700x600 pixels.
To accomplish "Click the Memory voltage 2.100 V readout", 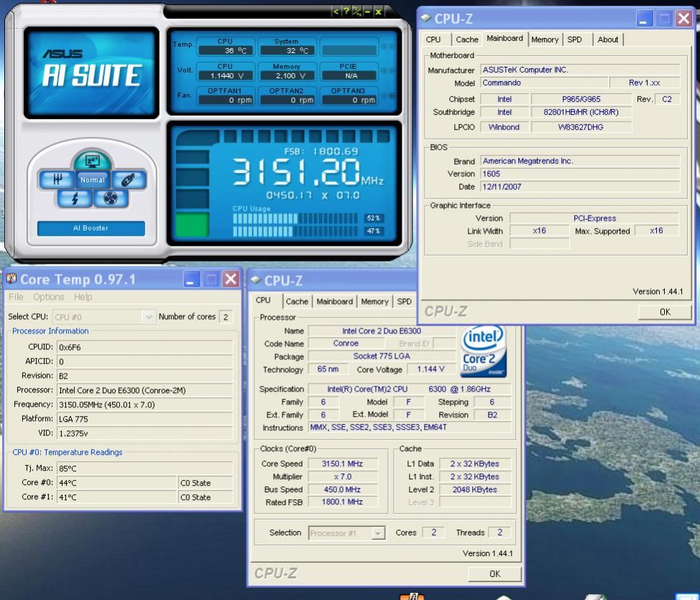I will click(x=287, y=76).
